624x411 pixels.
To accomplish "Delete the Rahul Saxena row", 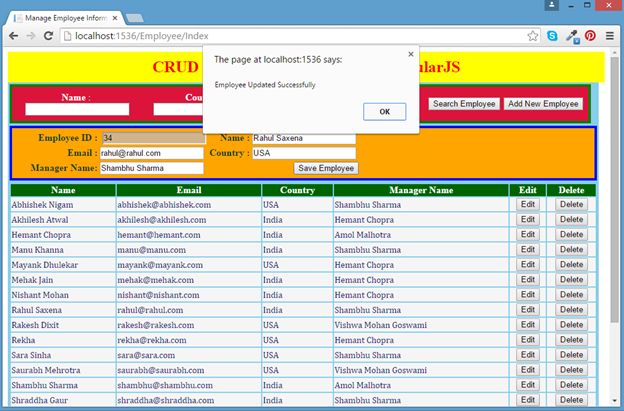I will coord(571,310).
